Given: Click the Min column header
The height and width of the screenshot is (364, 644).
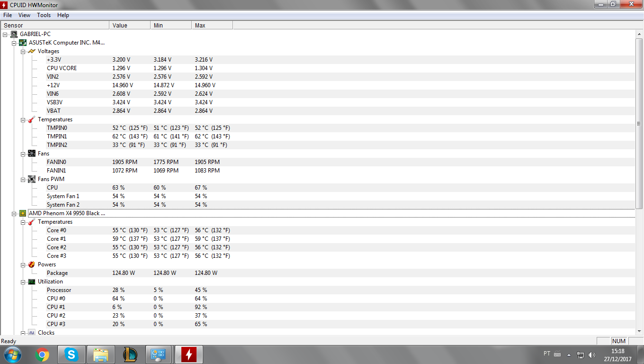Looking at the screenshot, I should (x=171, y=25).
